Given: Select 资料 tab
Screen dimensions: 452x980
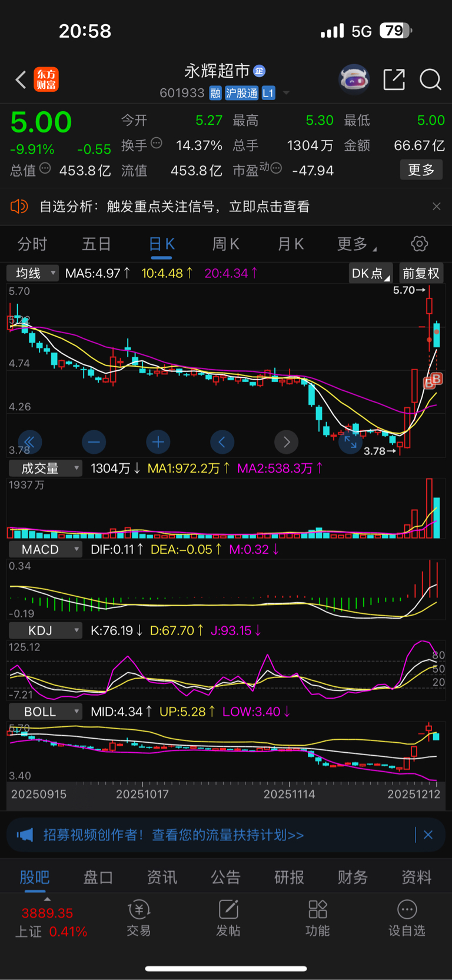Looking at the screenshot, I should tap(416, 878).
